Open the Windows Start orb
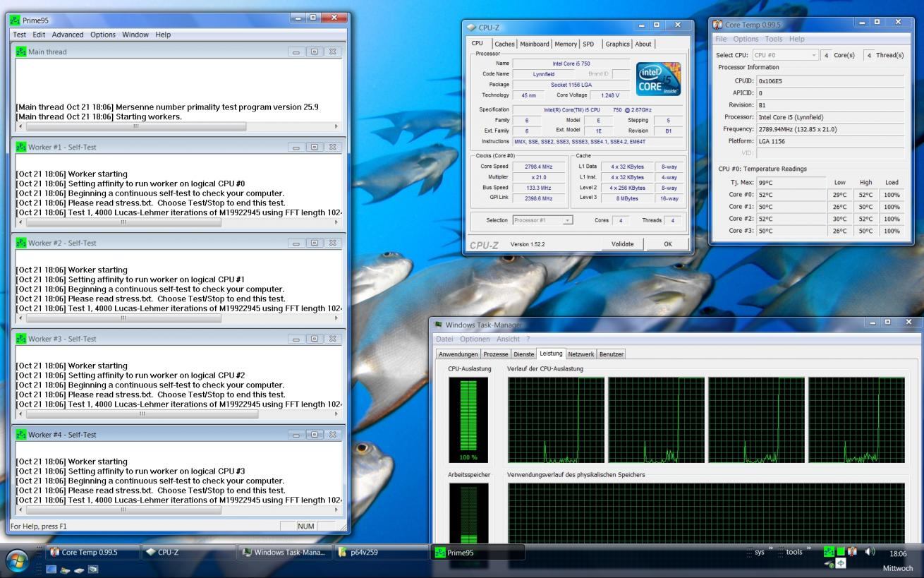 18,560
